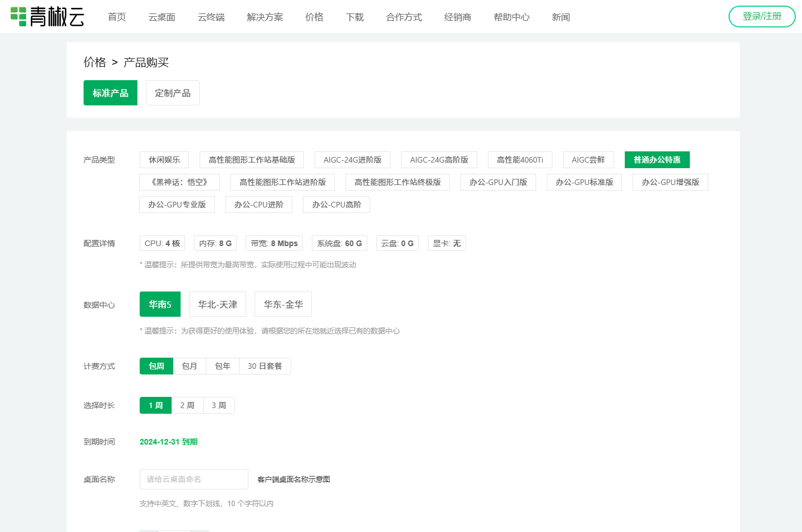Image resolution: width=802 pixels, height=532 pixels.
Task: Open the 经销商 nav item
Action: point(458,17)
